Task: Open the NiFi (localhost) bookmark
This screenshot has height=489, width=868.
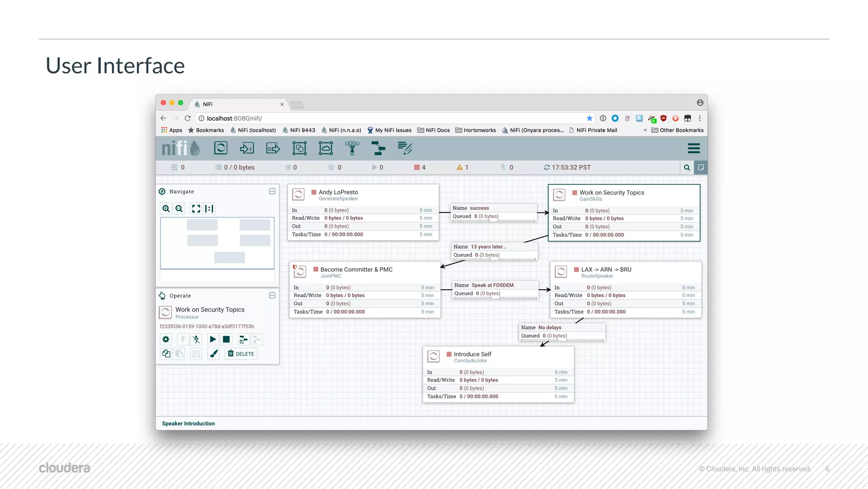Action: 253,130
